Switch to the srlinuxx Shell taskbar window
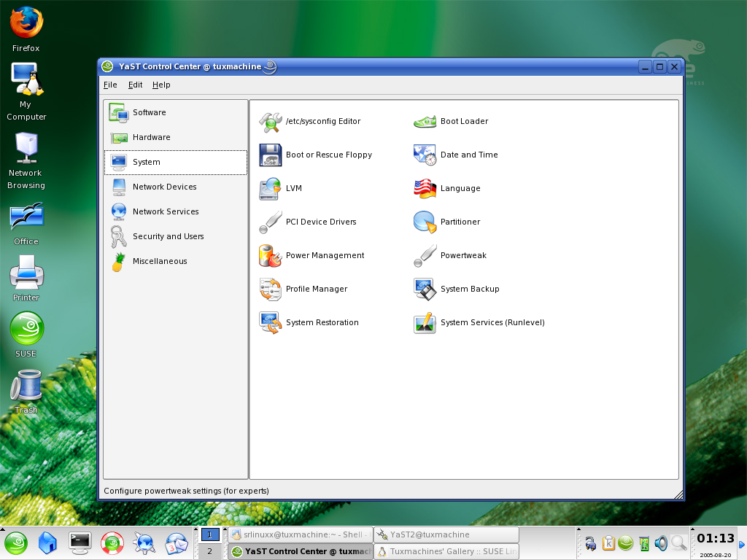747x560 pixels. [300, 534]
